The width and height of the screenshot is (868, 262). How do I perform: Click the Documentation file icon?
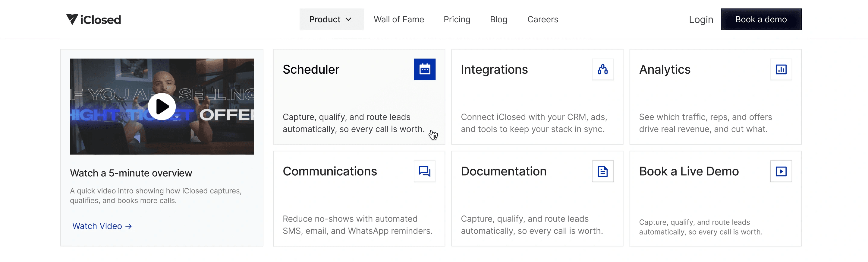click(603, 171)
